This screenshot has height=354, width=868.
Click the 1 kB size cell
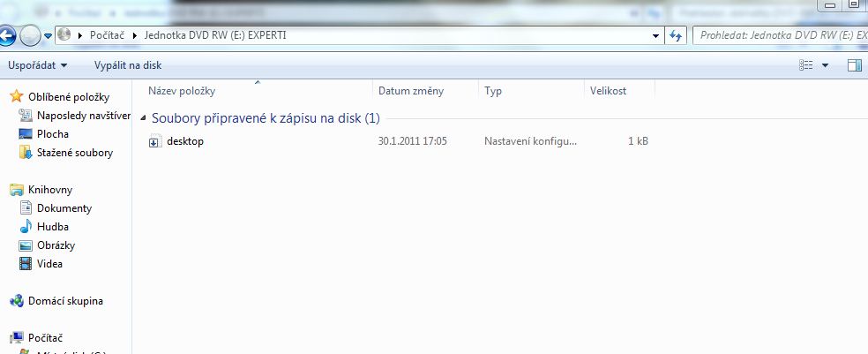point(638,141)
